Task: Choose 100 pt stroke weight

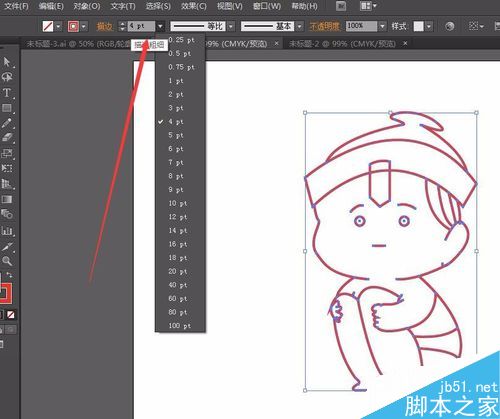Action: [x=180, y=326]
